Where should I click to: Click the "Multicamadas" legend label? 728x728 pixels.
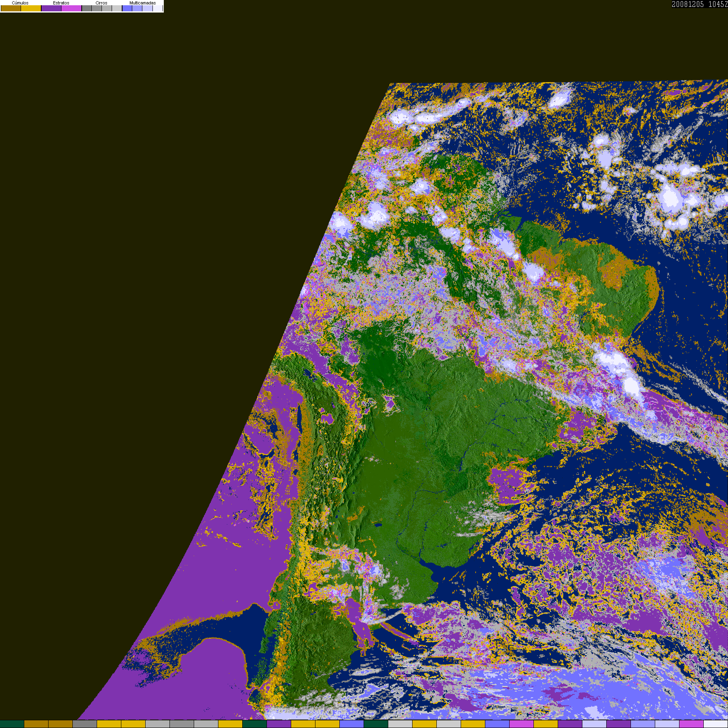tap(143, 3)
